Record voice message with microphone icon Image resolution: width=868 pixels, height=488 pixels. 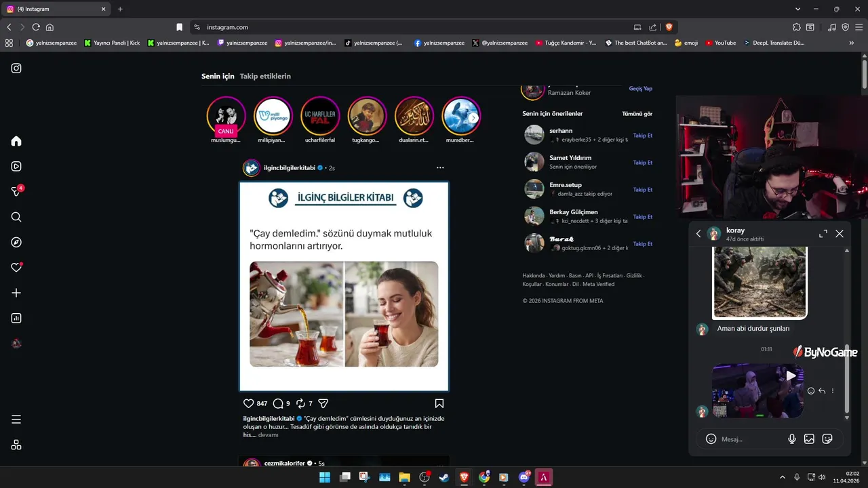[x=792, y=439]
